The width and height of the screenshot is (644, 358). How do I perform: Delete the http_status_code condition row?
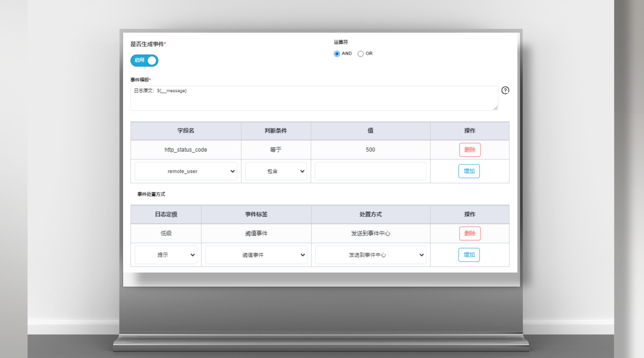click(x=470, y=150)
